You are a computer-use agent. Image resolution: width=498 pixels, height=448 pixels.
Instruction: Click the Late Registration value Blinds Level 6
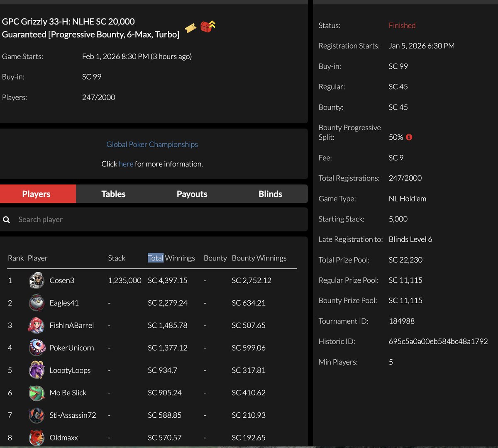pos(410,239)
